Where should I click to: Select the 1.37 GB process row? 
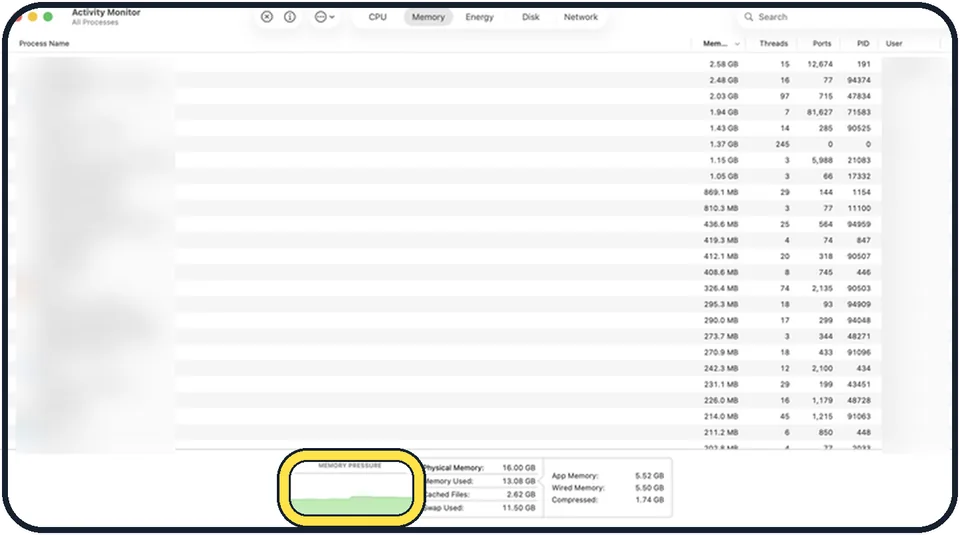[478, 144]
